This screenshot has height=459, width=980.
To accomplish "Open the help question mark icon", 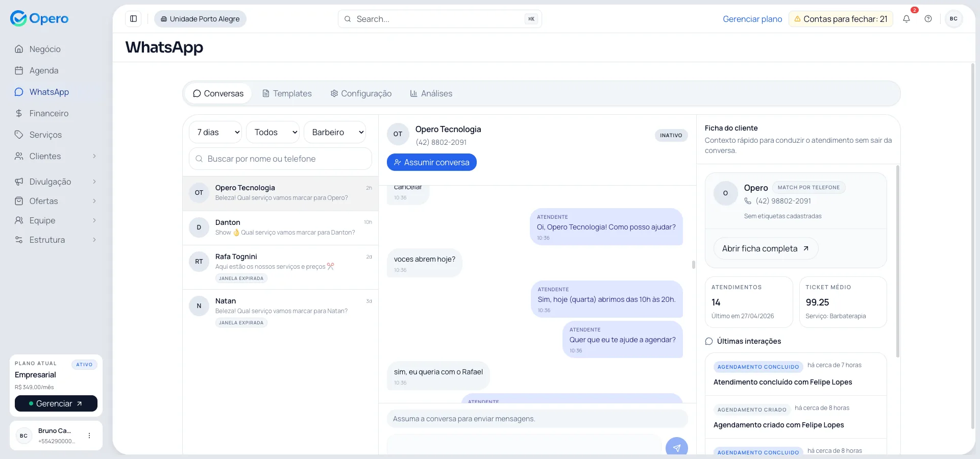I will point(928,19).
